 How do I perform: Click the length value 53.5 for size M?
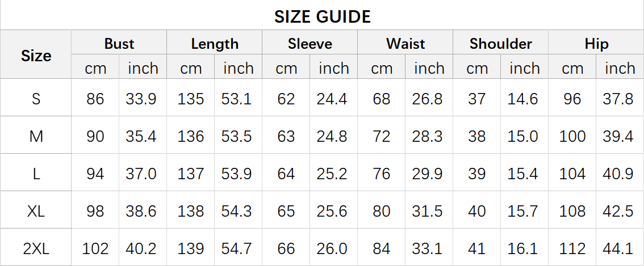pos(236,136)
